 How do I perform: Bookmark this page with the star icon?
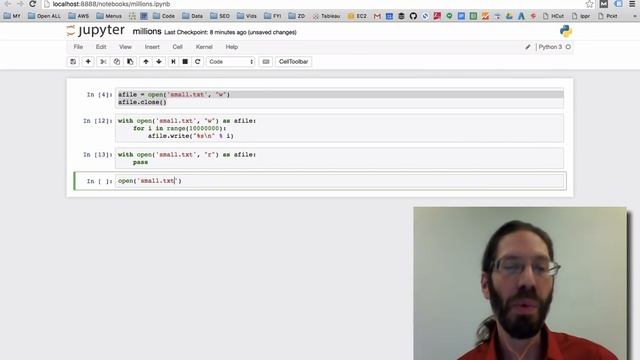tap(589, 4)
